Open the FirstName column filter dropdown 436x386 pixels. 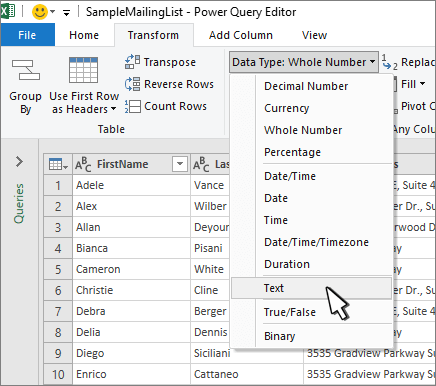click(180, 164)
